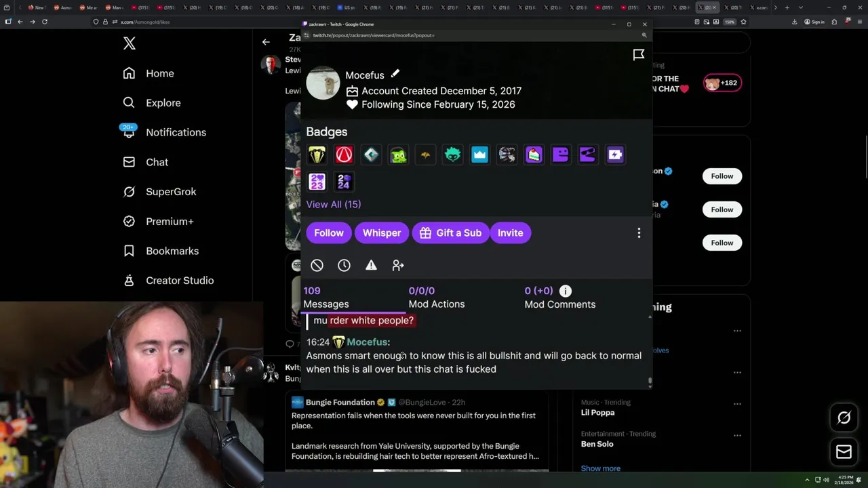The width and height of the screenshot is (868, 488).
Task: Click the add moderator person icon
Action: coord(398,266)
